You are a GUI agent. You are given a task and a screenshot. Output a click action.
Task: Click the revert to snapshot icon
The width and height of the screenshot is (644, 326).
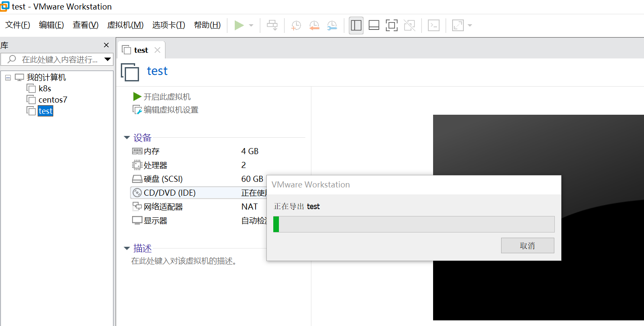coord(314,26)
